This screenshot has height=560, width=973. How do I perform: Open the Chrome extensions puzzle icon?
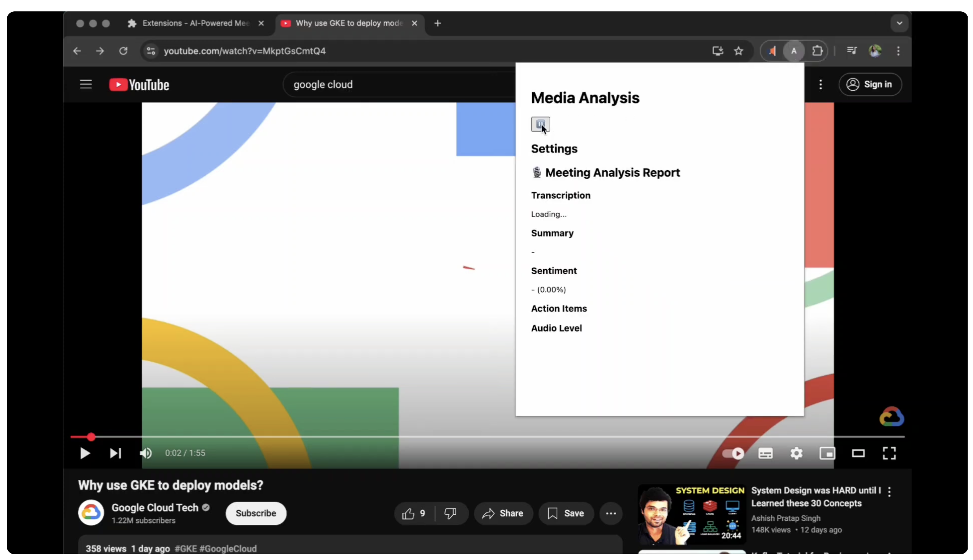[817, 51]
